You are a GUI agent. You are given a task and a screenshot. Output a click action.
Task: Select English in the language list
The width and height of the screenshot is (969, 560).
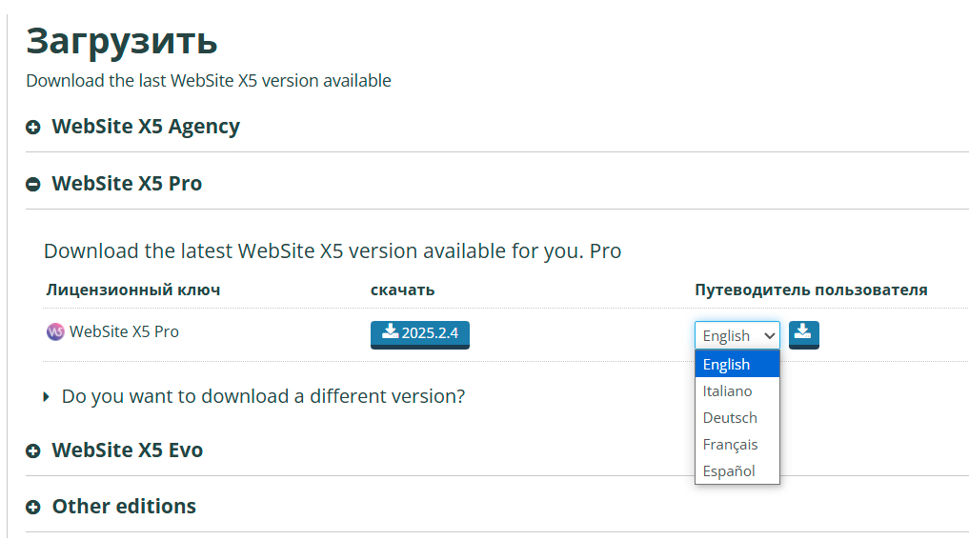737,364
